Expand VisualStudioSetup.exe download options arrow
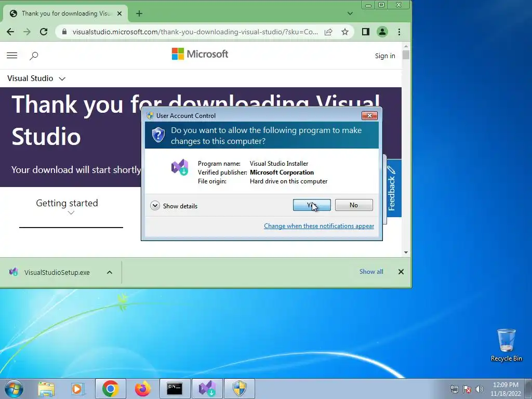532x399 pixels. click(109, 272)
